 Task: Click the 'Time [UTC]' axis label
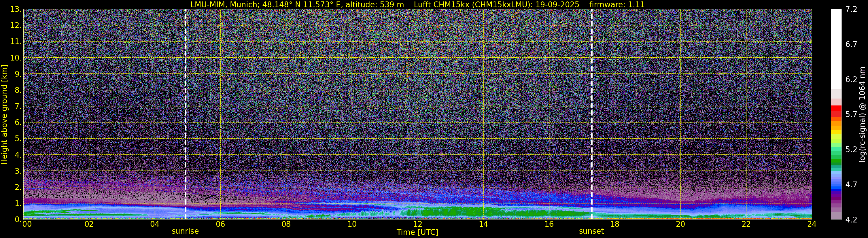(x=417, y=232)
